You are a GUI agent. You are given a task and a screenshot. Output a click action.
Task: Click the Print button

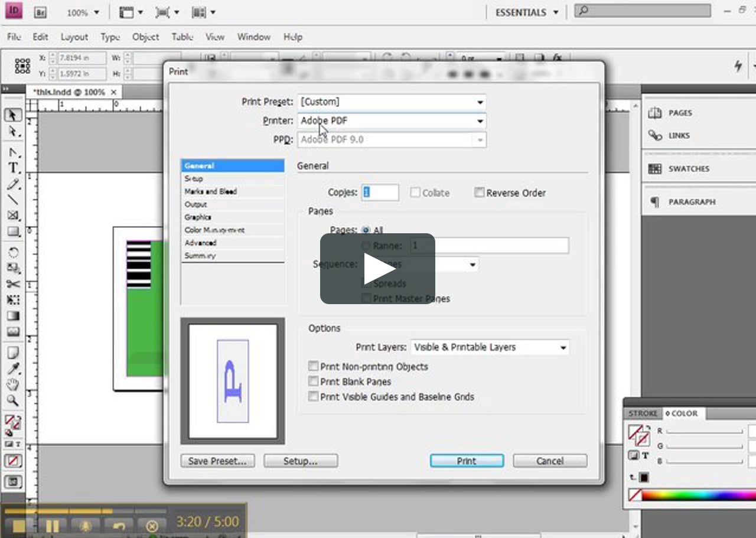point(467,461)
